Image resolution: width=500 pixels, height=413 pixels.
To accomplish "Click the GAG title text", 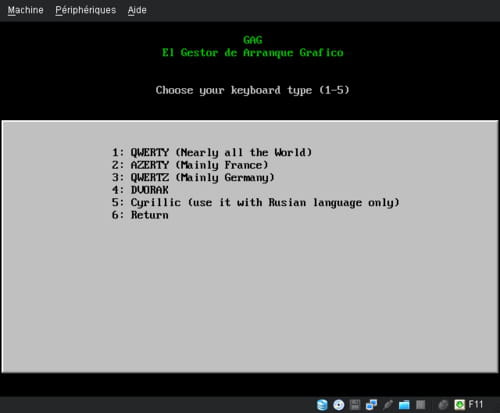I will tap(253, 40).
